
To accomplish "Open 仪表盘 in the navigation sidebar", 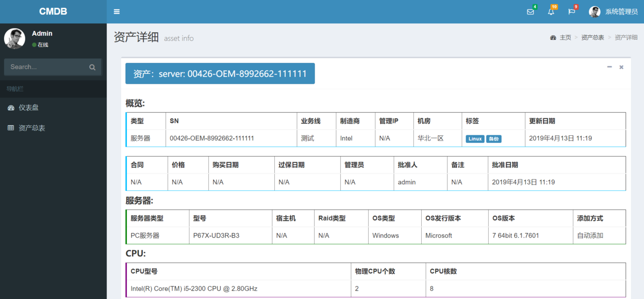I will click(x=29, y=108).
